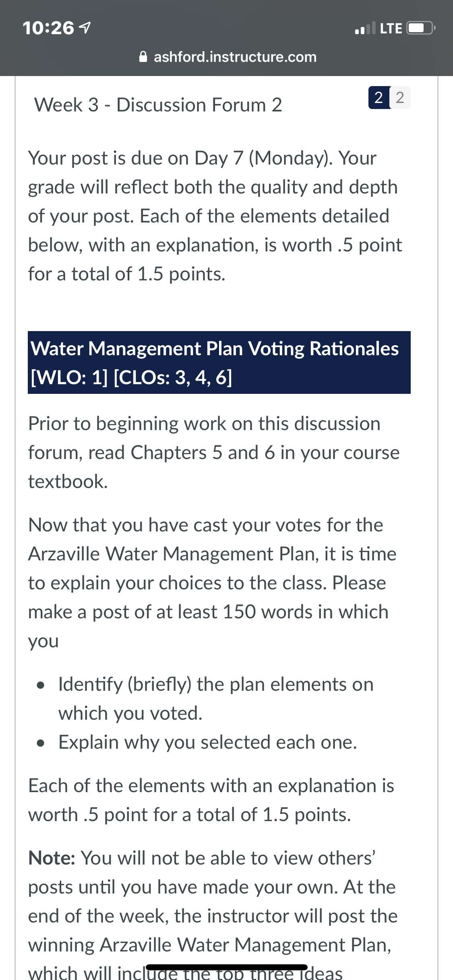Tap the LTE network indicator
Image resolution: width=453 pixels, height=980 pixels.
[x=391, y=28]
